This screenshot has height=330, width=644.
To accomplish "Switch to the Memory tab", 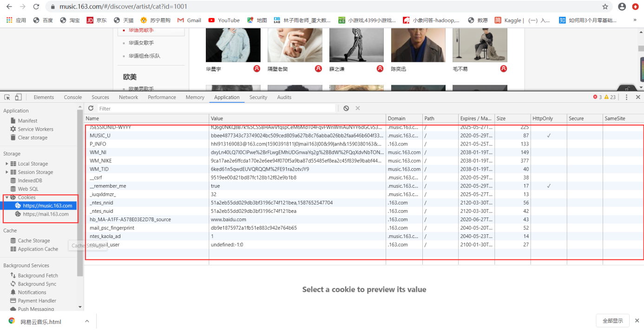I will click(x=195, y=97).
